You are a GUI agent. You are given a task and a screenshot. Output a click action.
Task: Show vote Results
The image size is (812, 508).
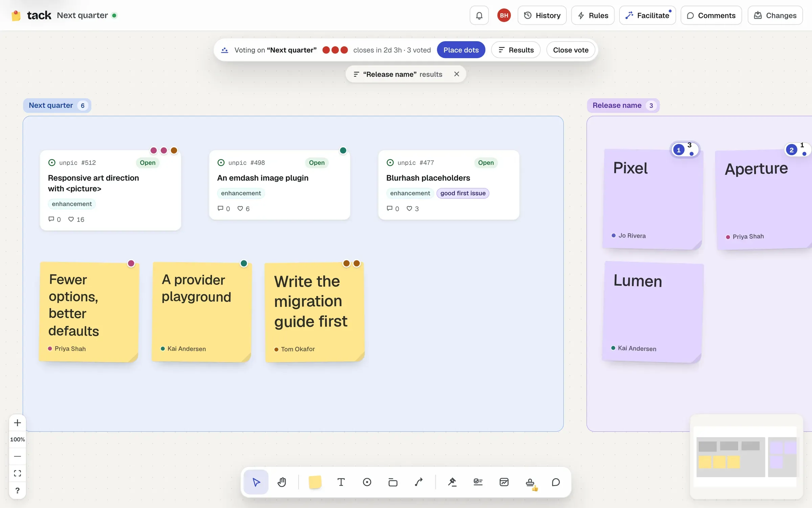(516, 50)
